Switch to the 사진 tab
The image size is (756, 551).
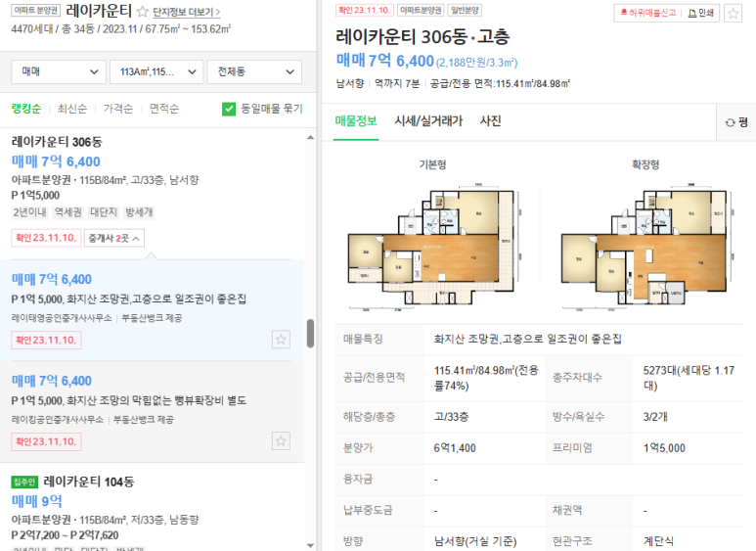click(x=490, y=121)
